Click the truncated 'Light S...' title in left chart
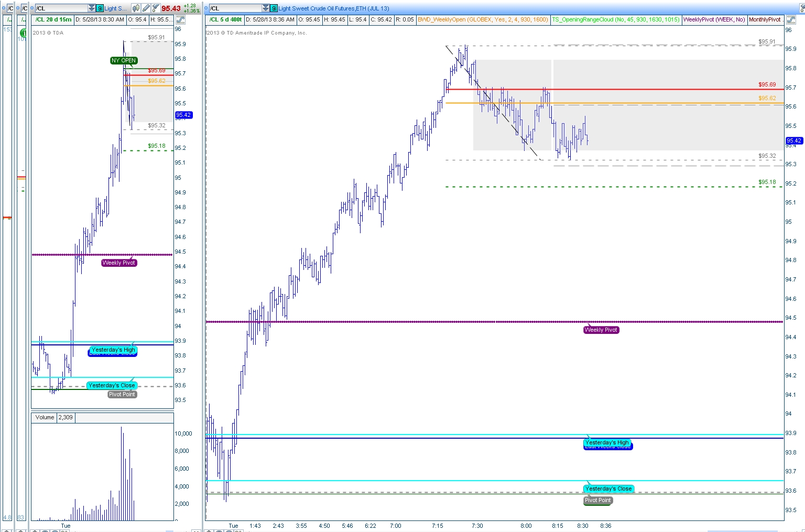Image resolution: width=805 pixels, height=532 pixels. click(x=115, y=8)
